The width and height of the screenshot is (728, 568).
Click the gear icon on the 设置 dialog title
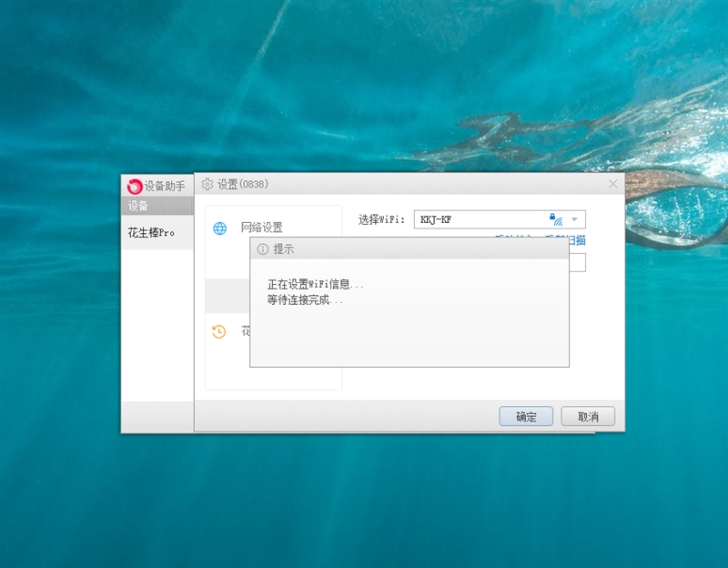pyautogui.click(x=208, y=184)
